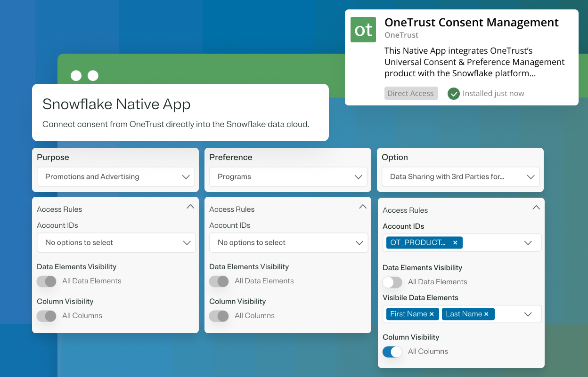Collapse Access Rules in the Option panel
The height and width of the screenshot is (377, 588).
point(536,207)
